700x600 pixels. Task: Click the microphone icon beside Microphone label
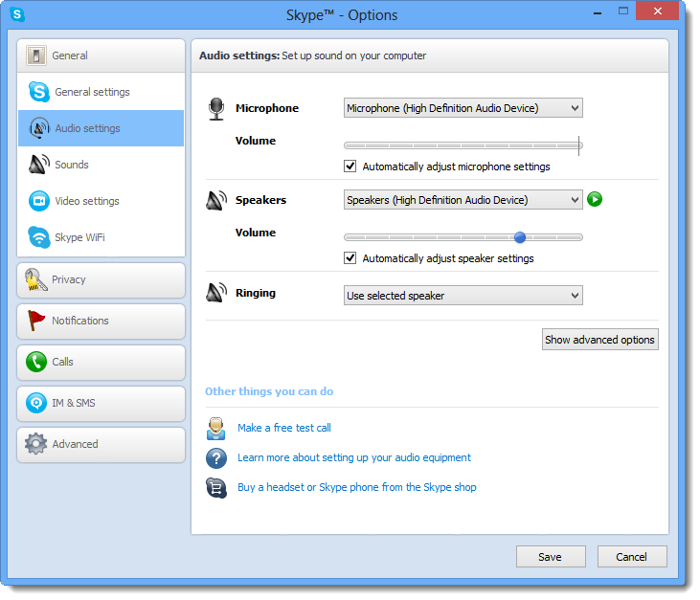click(216, 109)
